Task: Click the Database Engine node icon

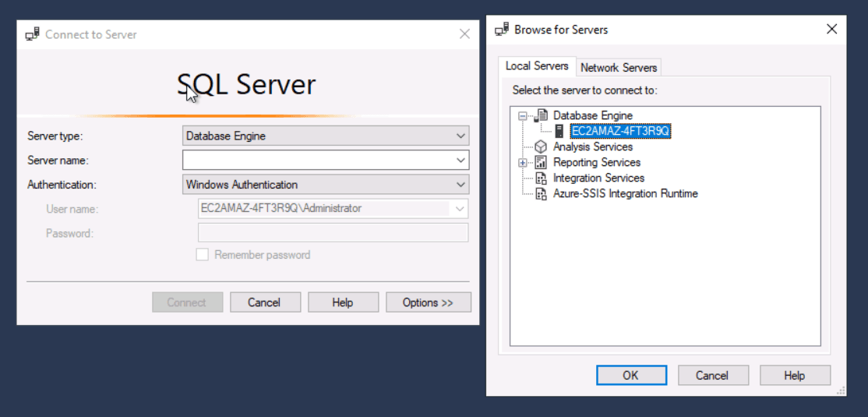Action: click(541, 115)
